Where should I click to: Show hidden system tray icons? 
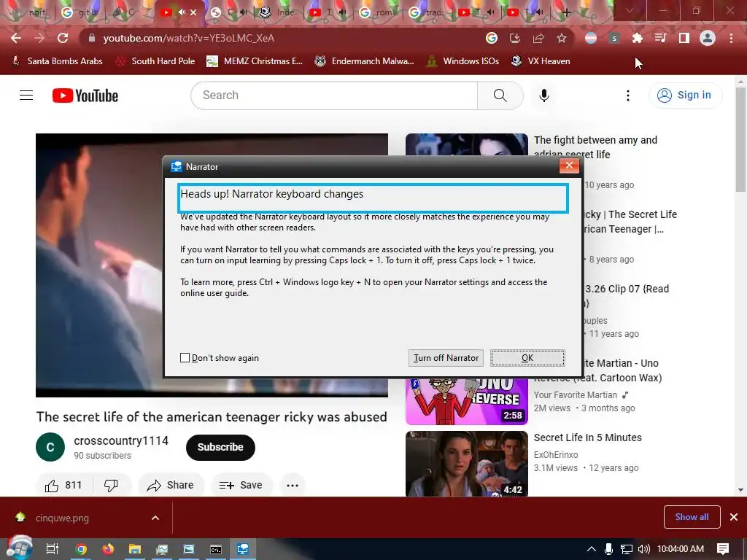coord(591,549)
